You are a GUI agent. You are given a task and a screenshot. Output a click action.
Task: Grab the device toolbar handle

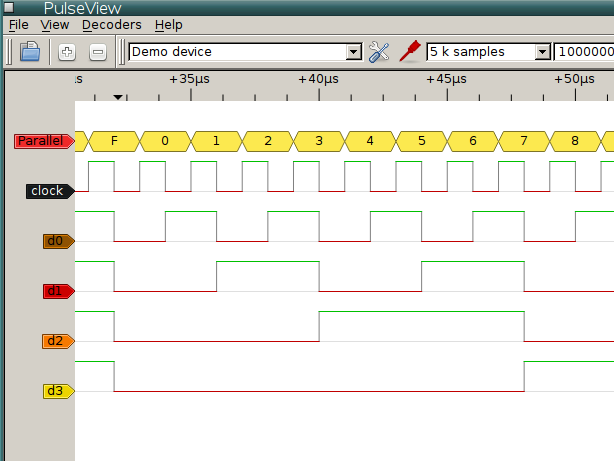click(122, 52)
